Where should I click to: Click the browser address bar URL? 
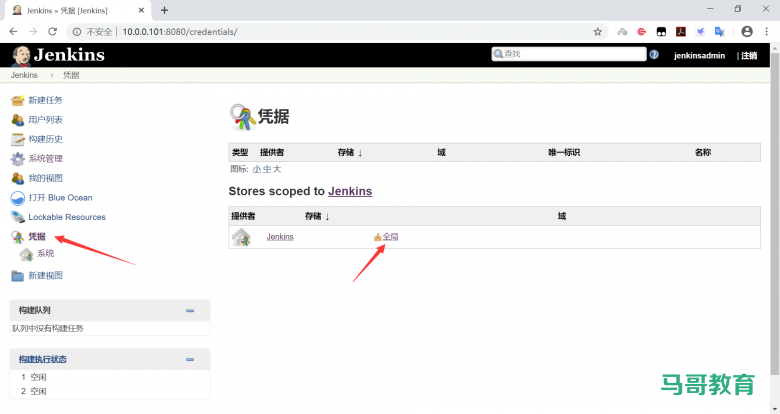pos(180,32)
